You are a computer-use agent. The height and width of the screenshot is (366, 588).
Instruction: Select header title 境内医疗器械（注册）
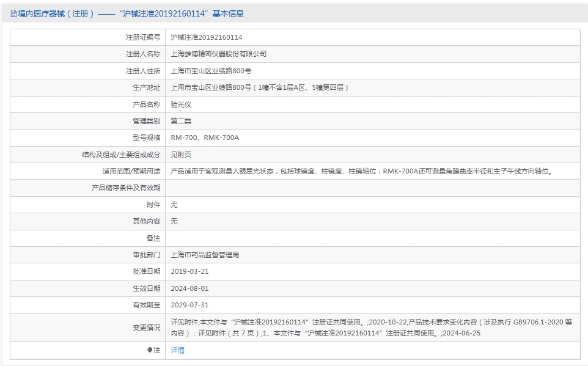click(56, 14)
